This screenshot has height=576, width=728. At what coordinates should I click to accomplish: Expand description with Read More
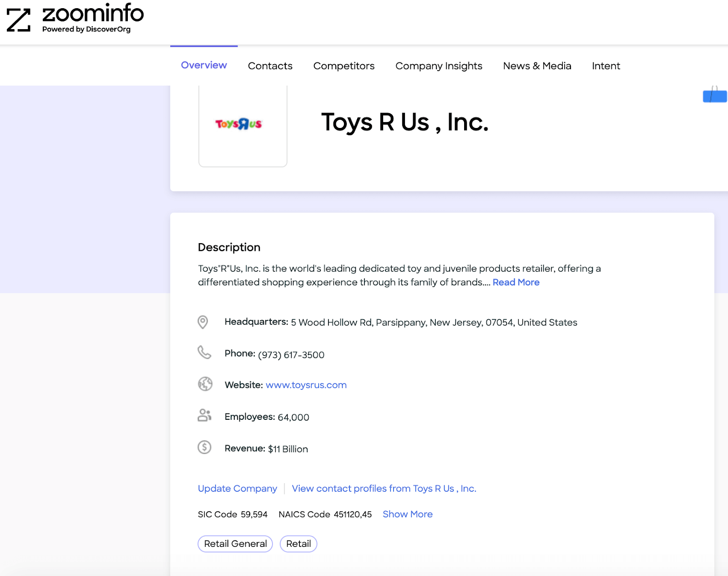click(x=516, y=282)
